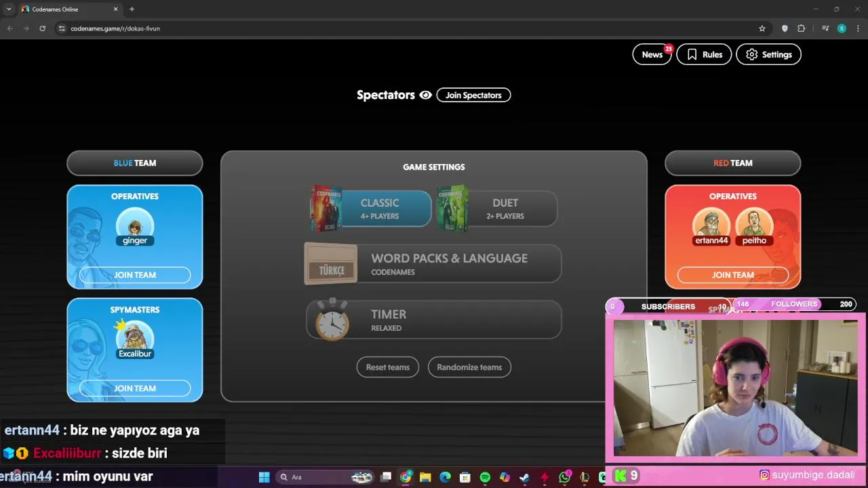Click the GAME SETTINGS title
The height and width of the screenshot is (488, 868).
(434, 167)
